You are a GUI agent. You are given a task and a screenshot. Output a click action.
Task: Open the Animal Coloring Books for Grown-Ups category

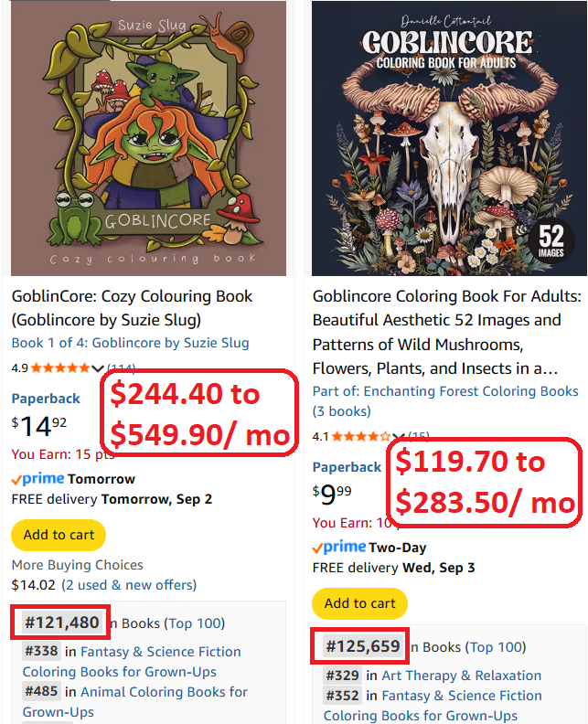point(134,702)
